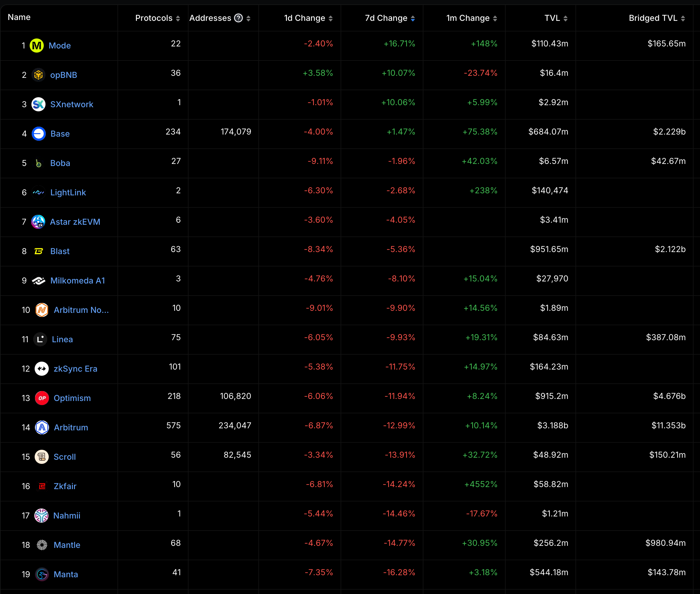Sort by 7d Change column arrows

tap(413, 19)
